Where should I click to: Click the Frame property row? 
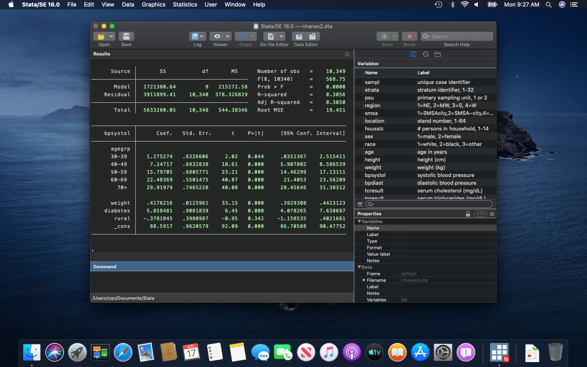[x=426, y=274]
